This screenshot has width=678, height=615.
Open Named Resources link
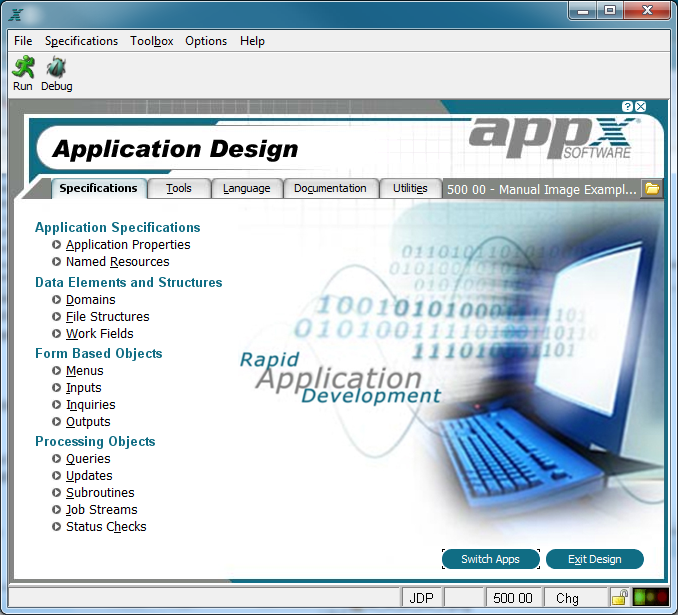[x=118, y=262]
